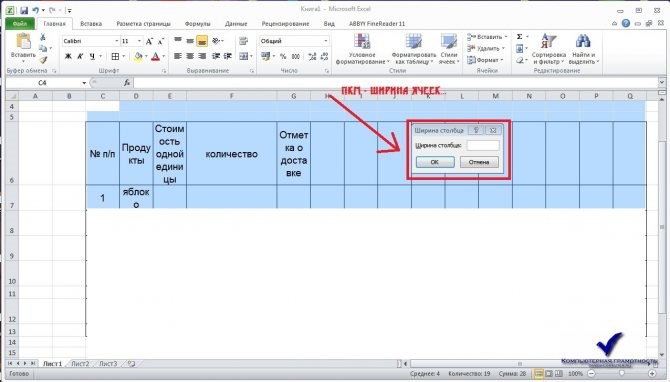Open Стили ячеек dropdown
Viewport: 670px width, 382px height.
click(449, 49)
